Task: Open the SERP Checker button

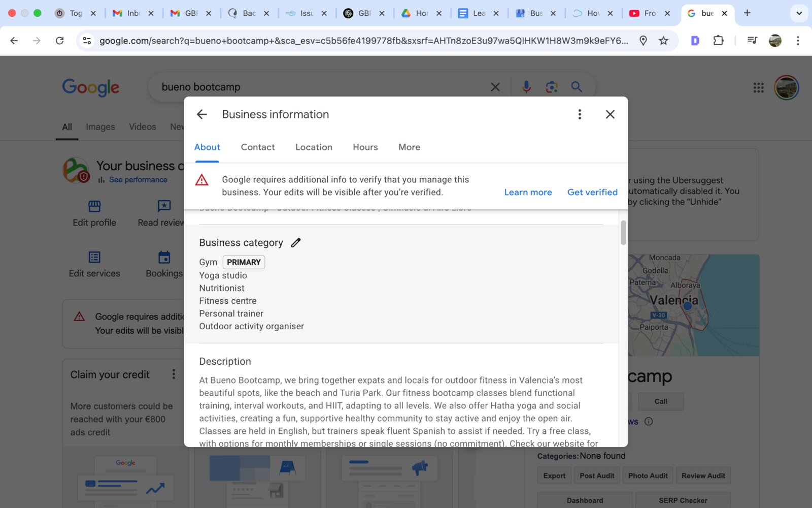Action: 683,500
